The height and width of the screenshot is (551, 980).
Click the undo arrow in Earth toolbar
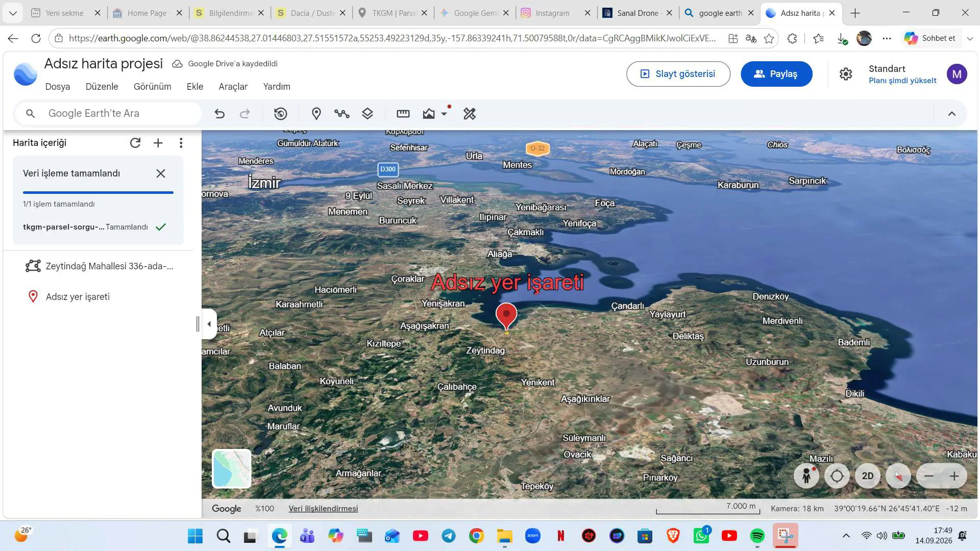click(x=219, y=114)
